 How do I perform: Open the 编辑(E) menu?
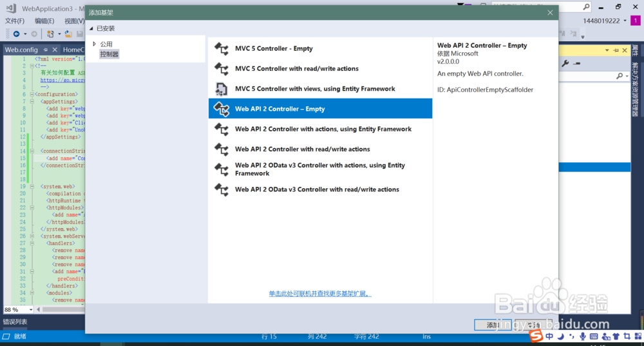tap(44, 21)
